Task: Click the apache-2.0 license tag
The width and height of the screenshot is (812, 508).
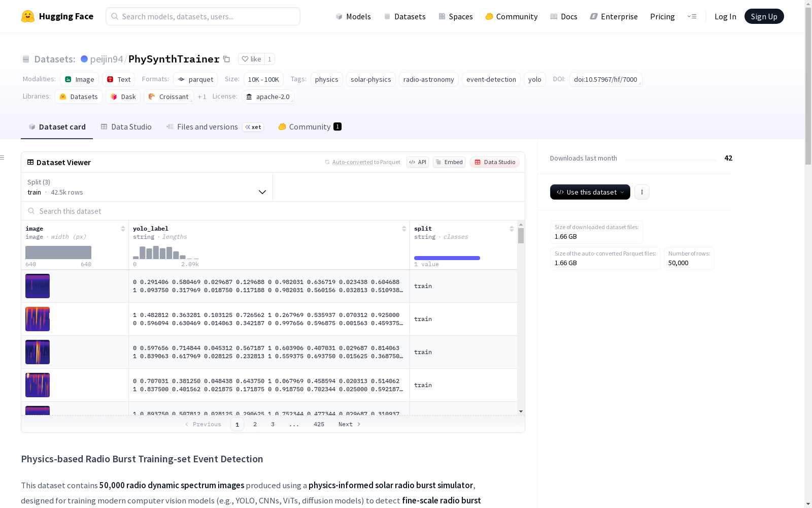Action: click(x=268, y=97)
